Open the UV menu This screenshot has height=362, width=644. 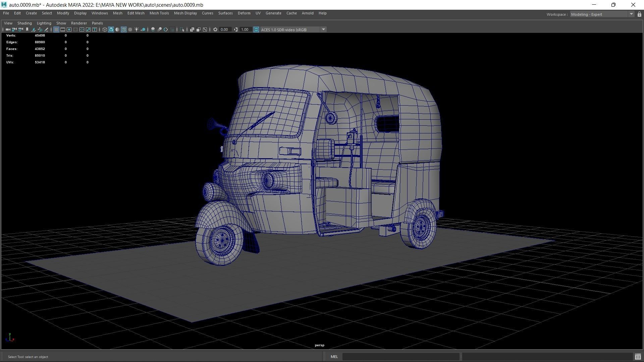(258, 13)
